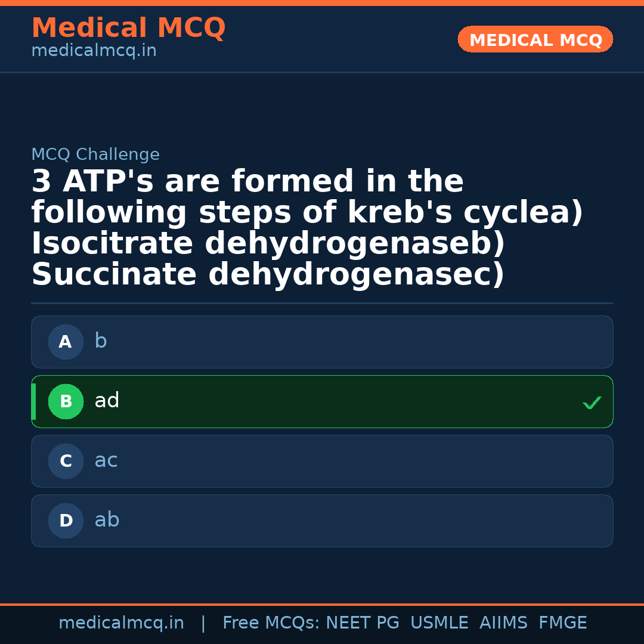The width and height of the screenshot is (644, 644).
Task: Choose answer option 'ac'
Action: point(322,462)
